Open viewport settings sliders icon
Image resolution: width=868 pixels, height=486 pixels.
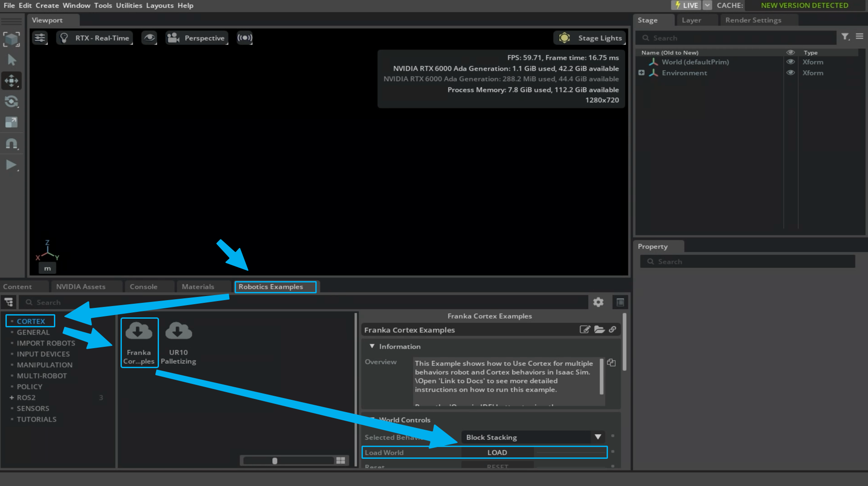click(x=40, y=38)
